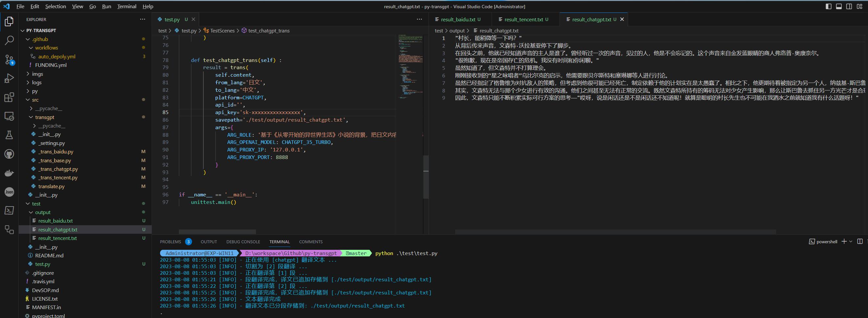868x318 pixels.
Task: Open the Json tool icon
Action: [x=9, y=192]
